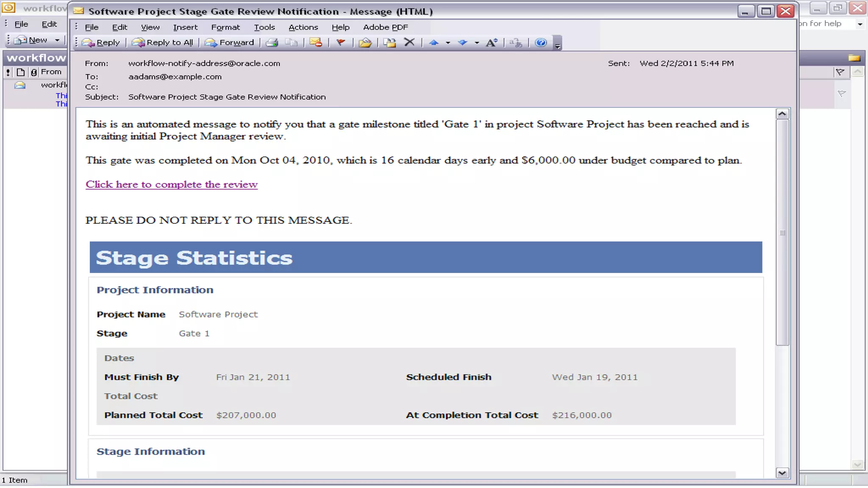Image resolution: width=868 pixels, height=488 pixels.
Task: Click the Planned Total Cost value $207,000.00
Action: (x=246, y=415)
